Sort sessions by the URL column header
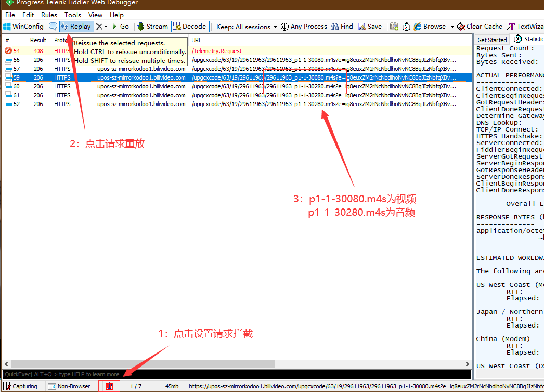 pos(325,40)
